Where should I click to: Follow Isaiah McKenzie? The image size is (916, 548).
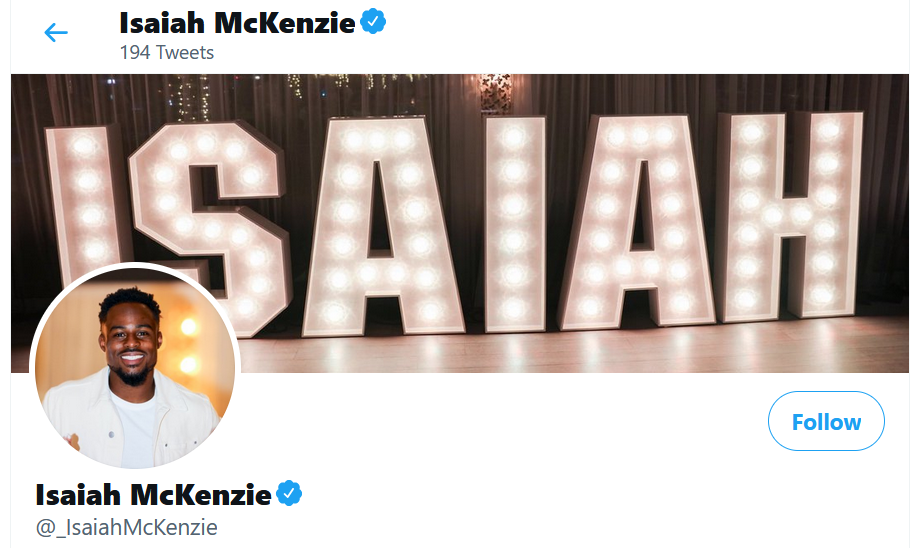[826, 421]
